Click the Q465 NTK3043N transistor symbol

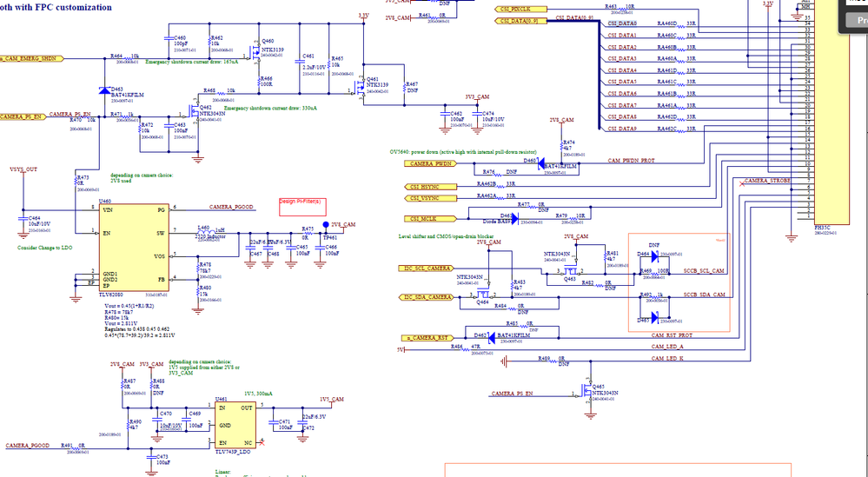(x=588, y=393)
